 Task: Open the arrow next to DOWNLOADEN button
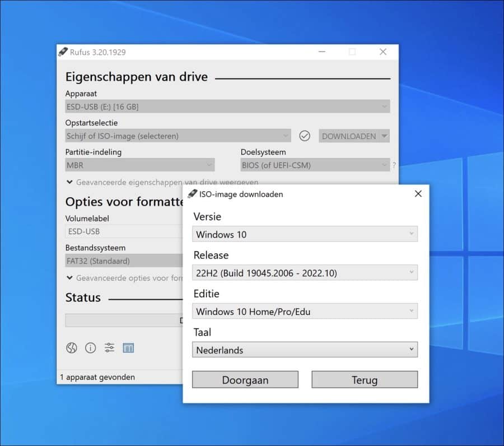pos(384,136)
